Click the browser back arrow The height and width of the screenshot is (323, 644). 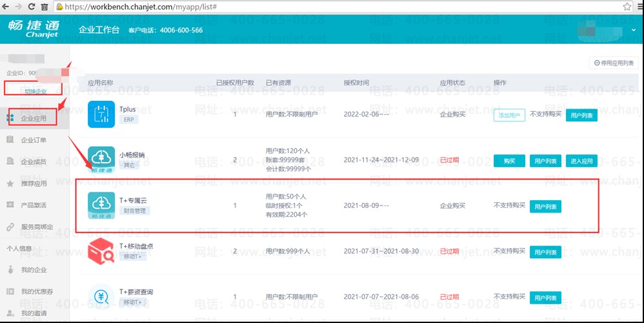5,6
